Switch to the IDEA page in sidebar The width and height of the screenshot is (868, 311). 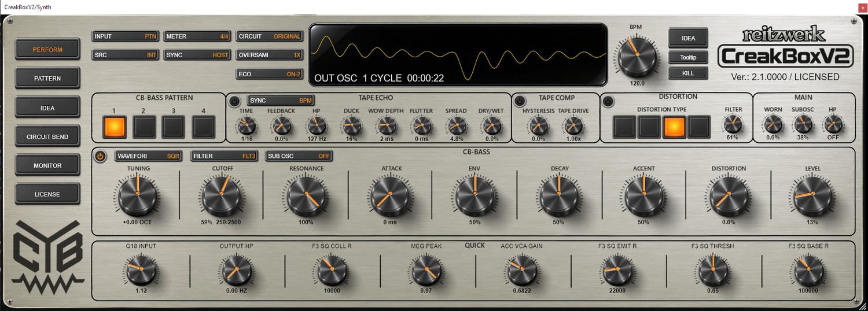(x=47, y=108)
